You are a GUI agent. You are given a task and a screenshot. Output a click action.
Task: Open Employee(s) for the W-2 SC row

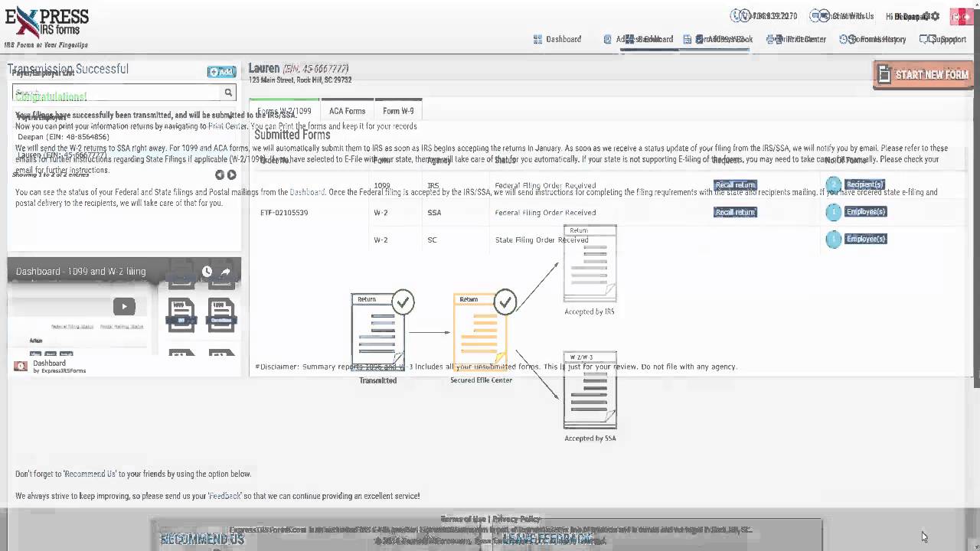click(866, 239)
